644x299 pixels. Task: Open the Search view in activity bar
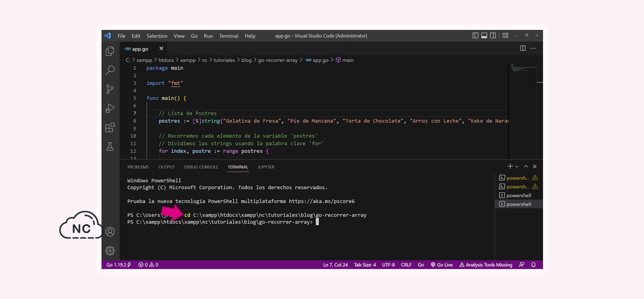pyautogui.click(x=110, y=70)
